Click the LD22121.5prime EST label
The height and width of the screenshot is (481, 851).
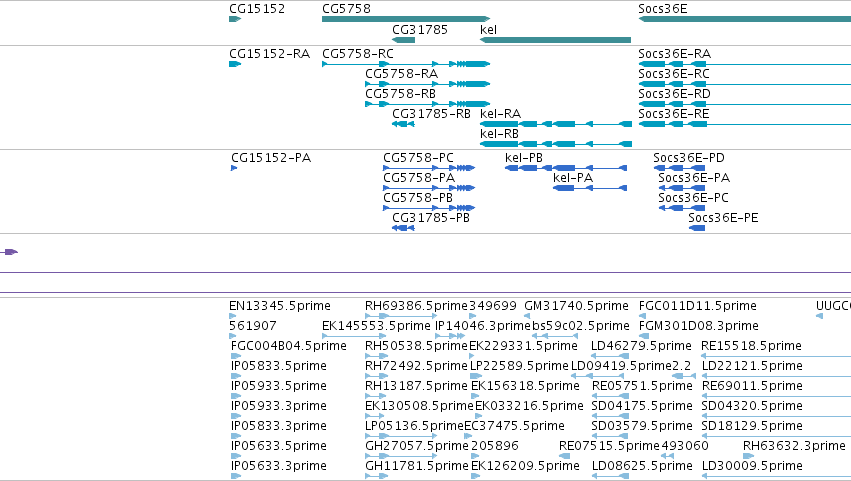752,366
